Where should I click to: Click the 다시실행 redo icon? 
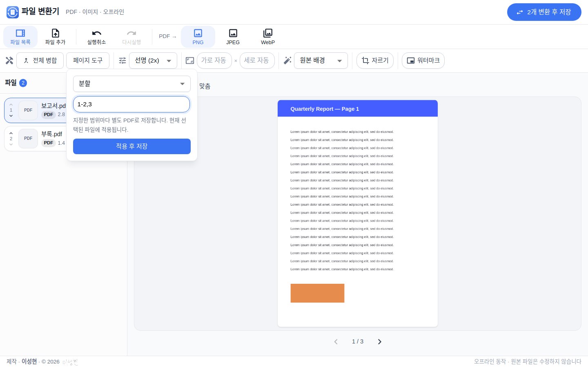tap(131, 33)
